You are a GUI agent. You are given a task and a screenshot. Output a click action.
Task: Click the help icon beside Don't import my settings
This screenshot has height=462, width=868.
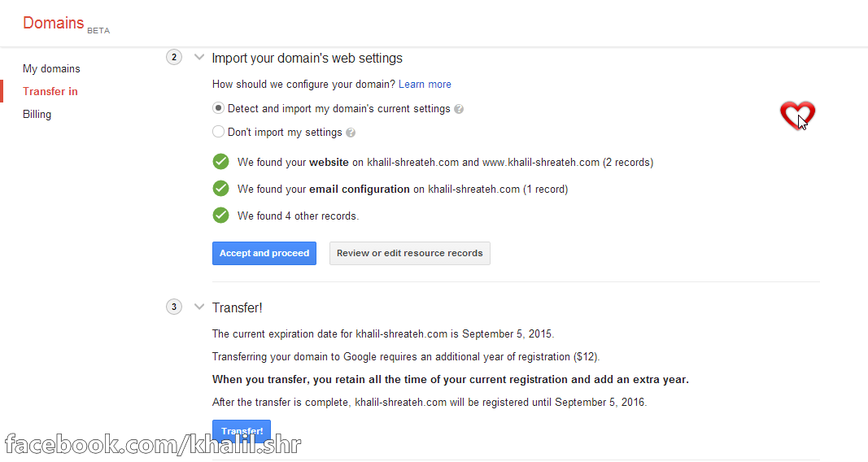(350, 133)
